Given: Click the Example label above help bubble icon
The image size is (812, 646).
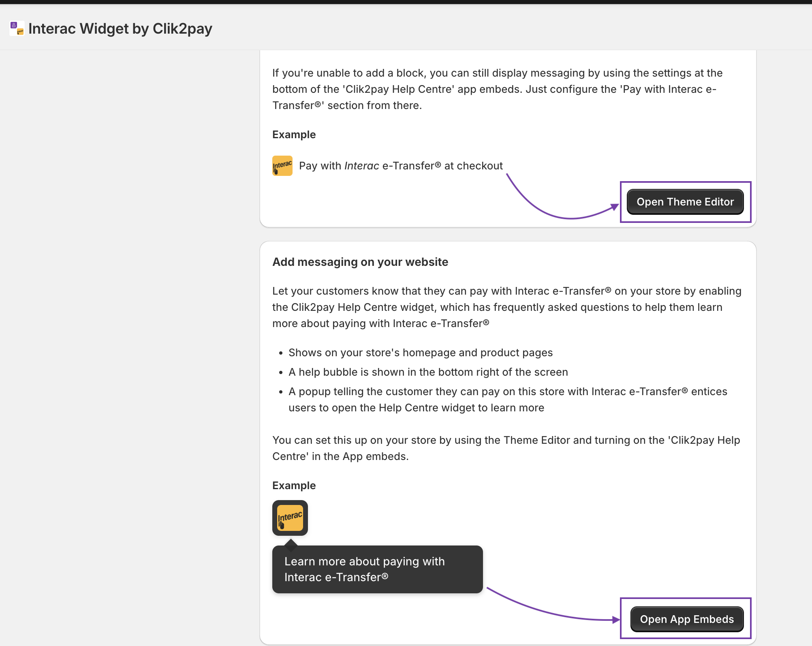Looking at the screenshot, I should pyautogui.click(x=294, y=486).
